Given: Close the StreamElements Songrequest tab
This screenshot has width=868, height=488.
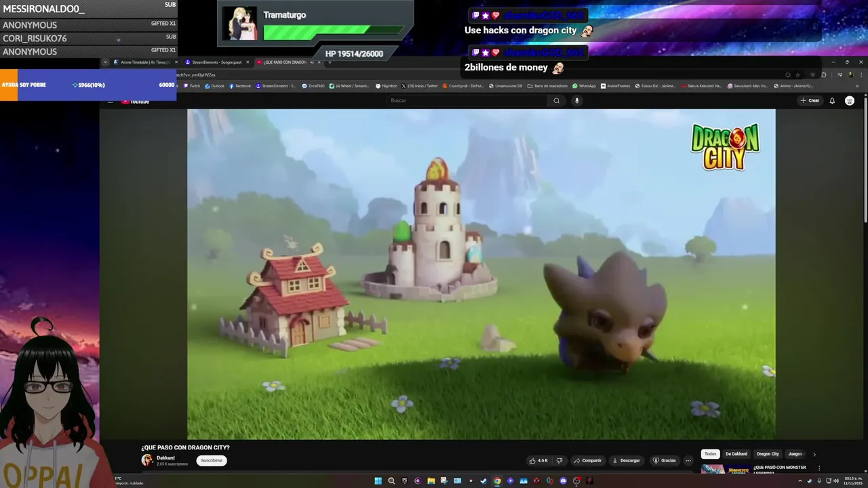Looking at the screenshot, I should coord(248,62).
